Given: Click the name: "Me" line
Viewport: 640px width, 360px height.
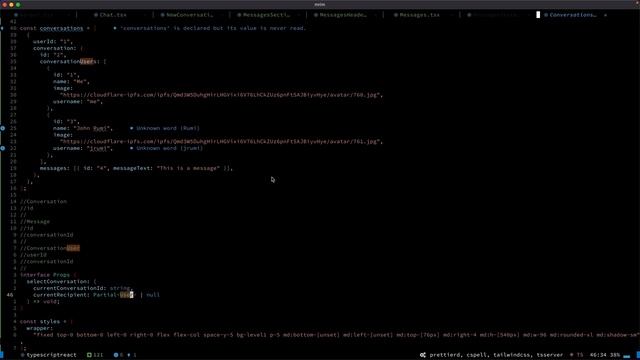Looking at the screenshot, I should (x=71, y=82).
